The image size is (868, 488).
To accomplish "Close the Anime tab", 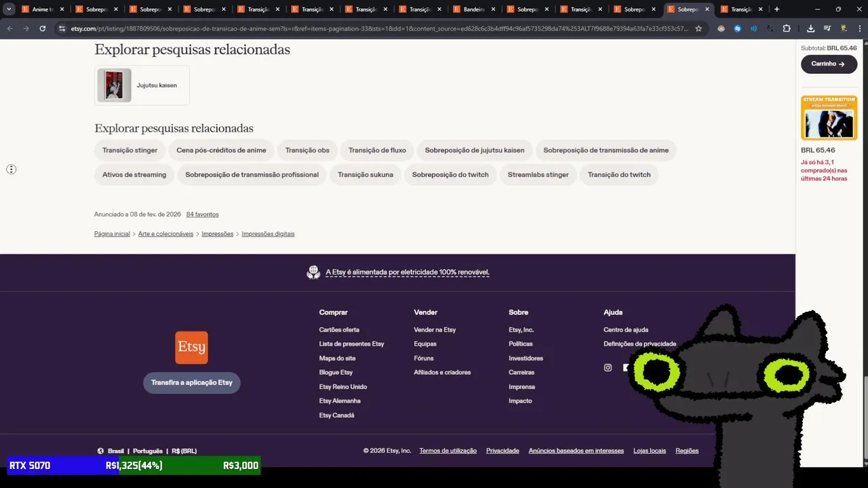I will click(62, 9).
